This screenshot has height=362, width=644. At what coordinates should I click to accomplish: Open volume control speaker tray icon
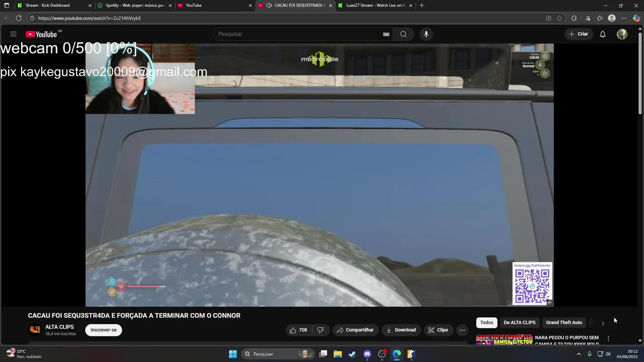click(608, 354)
